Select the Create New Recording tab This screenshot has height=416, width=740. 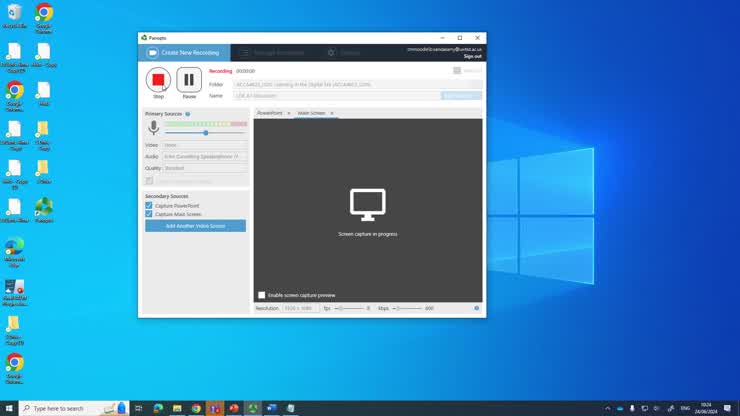click(184, 52)
